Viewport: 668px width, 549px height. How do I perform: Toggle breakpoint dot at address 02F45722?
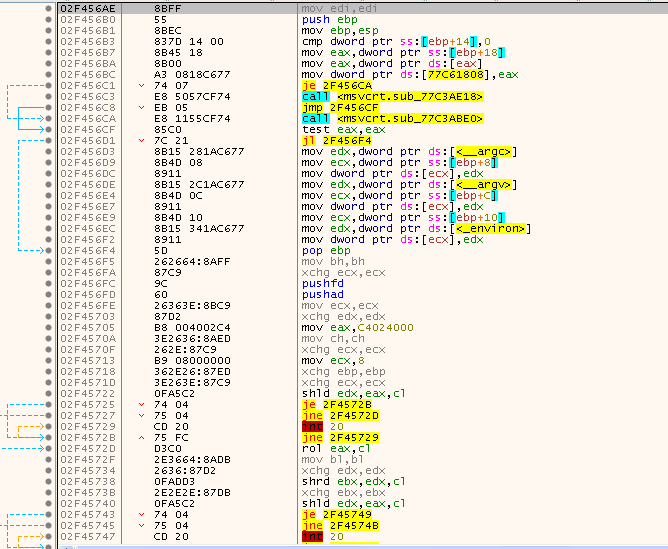click(x=49, y=394)
